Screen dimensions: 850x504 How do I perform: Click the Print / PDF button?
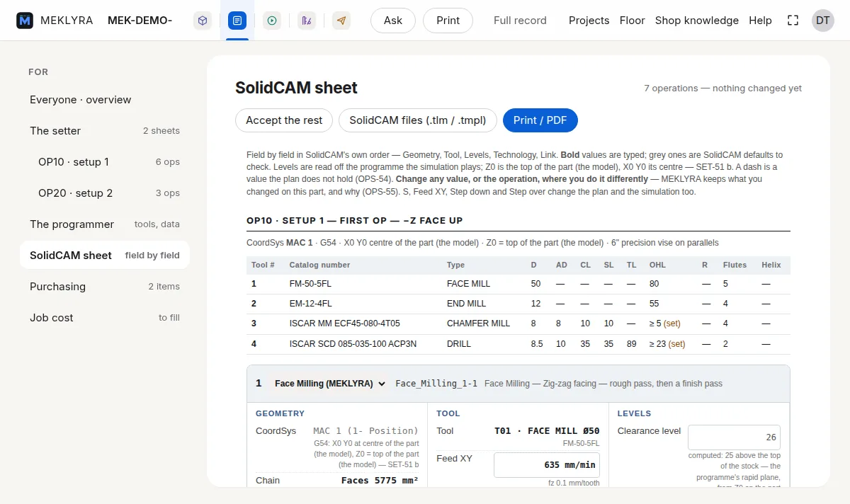tap(540, 120)
